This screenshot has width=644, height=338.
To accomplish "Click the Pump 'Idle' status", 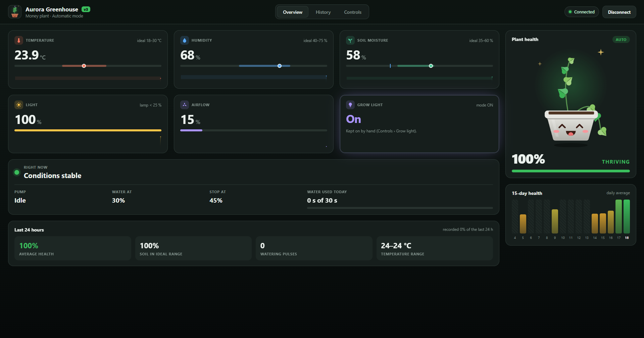I will pyautogui.click(x=20, y=201).
